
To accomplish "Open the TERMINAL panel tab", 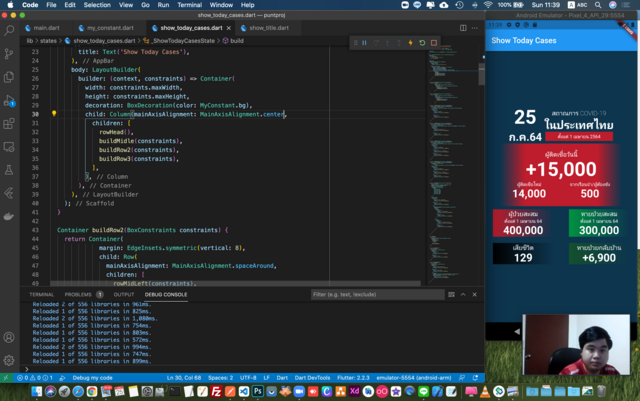I will coord(42,294).
